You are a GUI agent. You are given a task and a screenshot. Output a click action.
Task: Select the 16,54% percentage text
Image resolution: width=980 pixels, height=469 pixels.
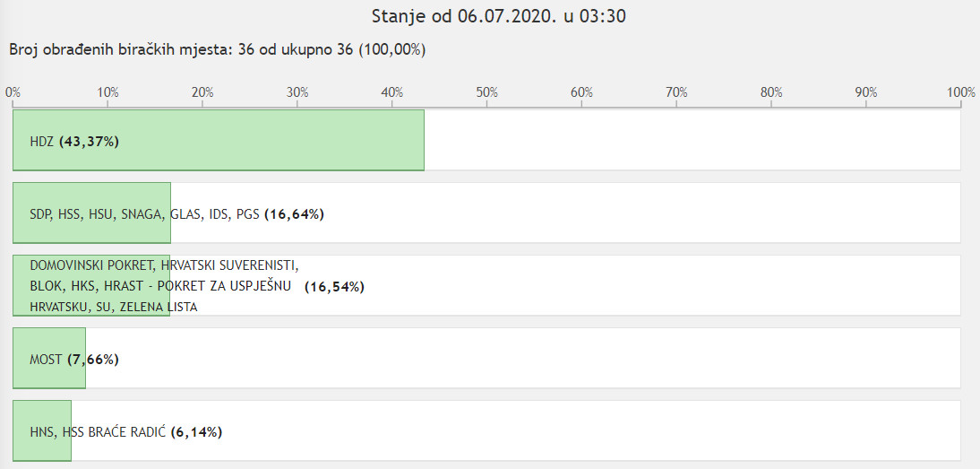(334, 287)
